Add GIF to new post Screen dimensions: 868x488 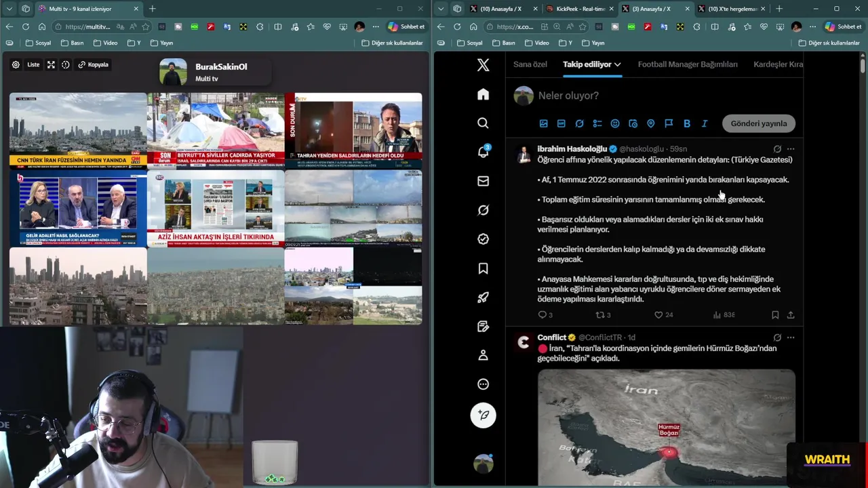pyautogui.click(x=561, y=123)
